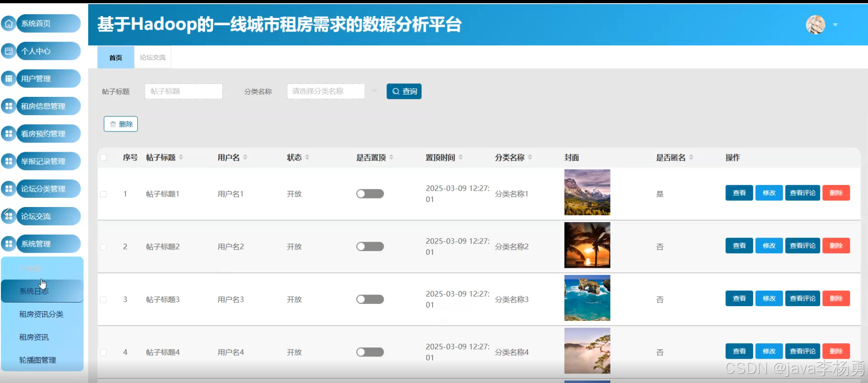This screenshot has width=868, height=383.
Task: Expand 租房信息管理 sidebar menu
Action: point(48,106)
